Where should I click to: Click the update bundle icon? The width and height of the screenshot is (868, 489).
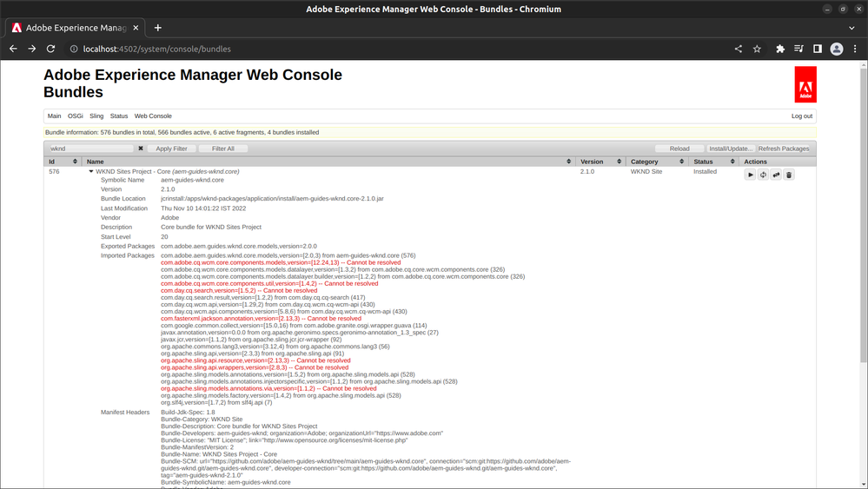tap(776, 175)
